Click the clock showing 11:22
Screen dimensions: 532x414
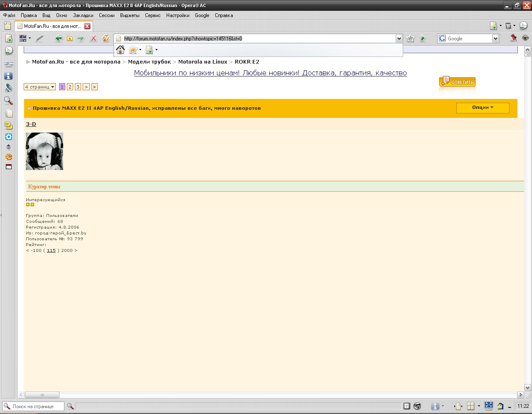(523, 406)
